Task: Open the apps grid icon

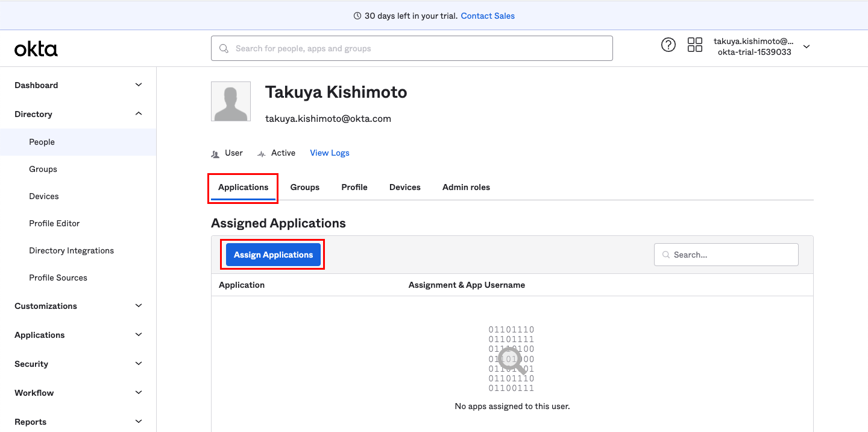Action: (x=695, y=45)
